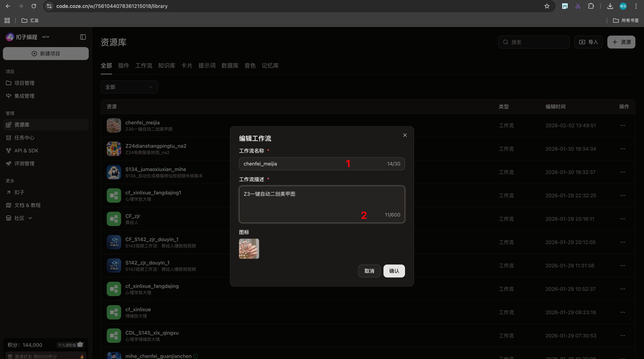Viewport: 644px width, 359px height.
Task: Open 任务中心 in the sidebar
Action: [x=24, y=137]
